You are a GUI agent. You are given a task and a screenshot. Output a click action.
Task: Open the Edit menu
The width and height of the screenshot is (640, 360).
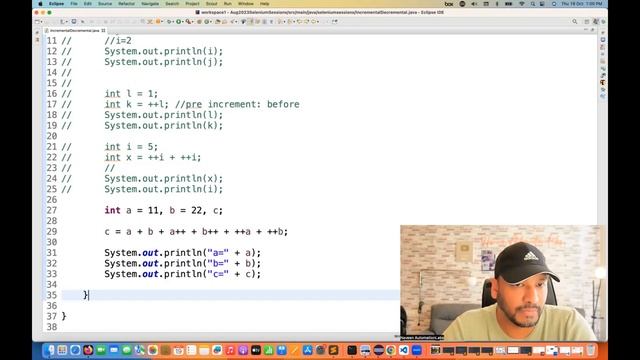(88, 4)
